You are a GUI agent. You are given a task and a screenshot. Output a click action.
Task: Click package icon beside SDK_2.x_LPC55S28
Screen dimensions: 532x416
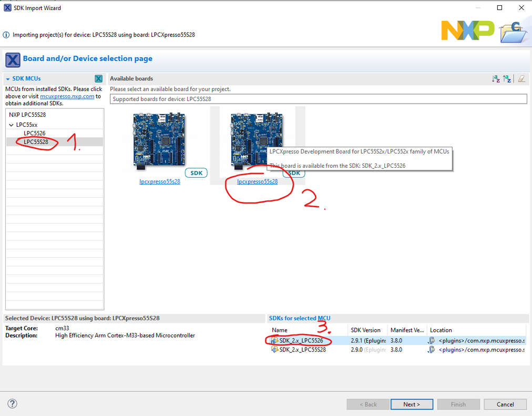pyautogui.click(x=274, y=350)
